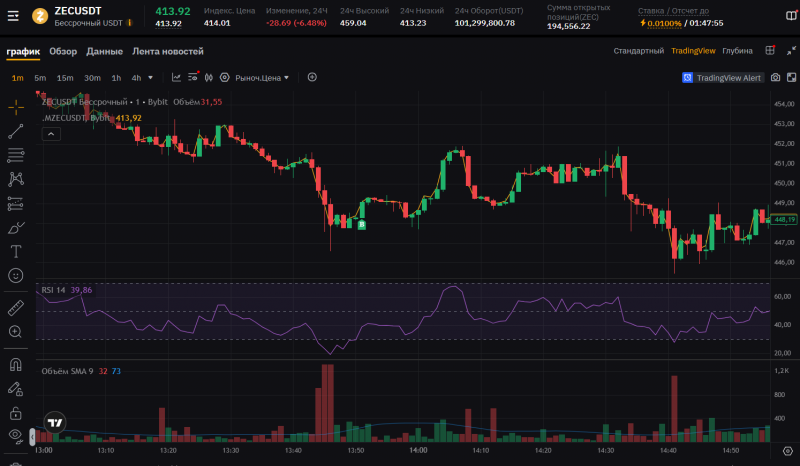The width and height of the screenshot is (800, 466).
Task: Select Глубина depth chart mode
Action: pos(737,51)
